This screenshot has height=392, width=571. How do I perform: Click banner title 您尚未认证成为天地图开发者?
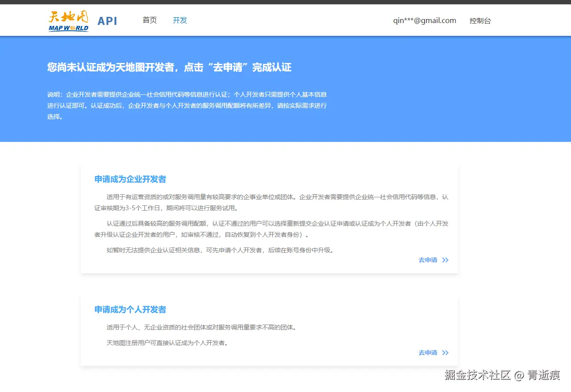tap(169, 67)
